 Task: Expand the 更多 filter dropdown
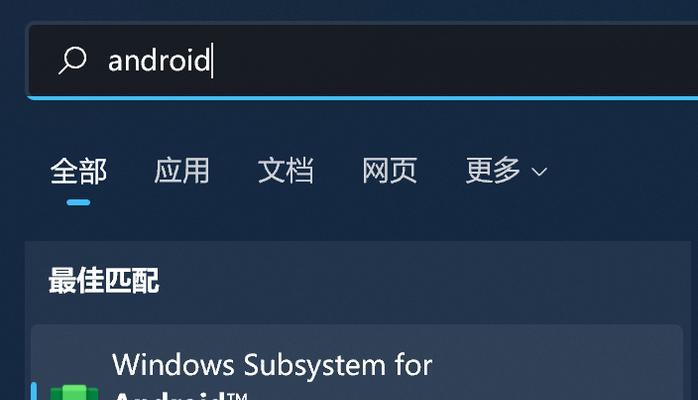pyautogui.click(x=506, y=170)
